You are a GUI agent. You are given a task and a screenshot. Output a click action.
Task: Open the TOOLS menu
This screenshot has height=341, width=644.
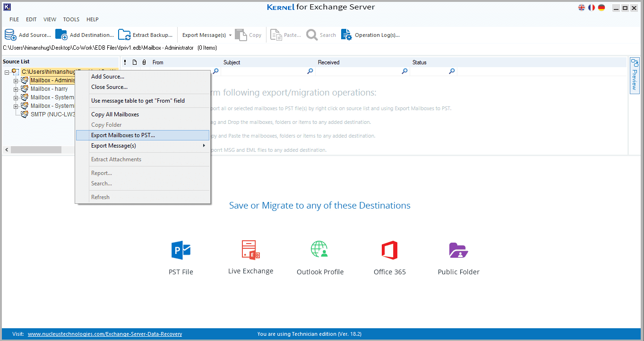pos(71,19)
